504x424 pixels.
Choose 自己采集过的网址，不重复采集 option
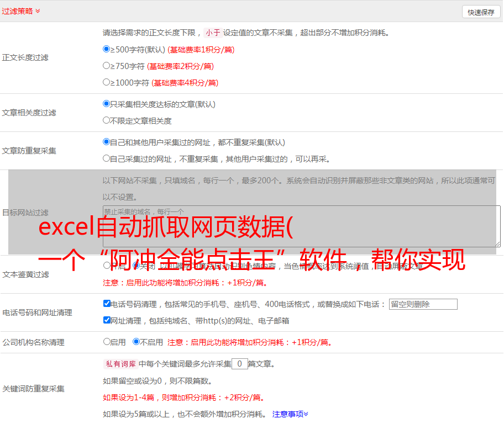107,158
